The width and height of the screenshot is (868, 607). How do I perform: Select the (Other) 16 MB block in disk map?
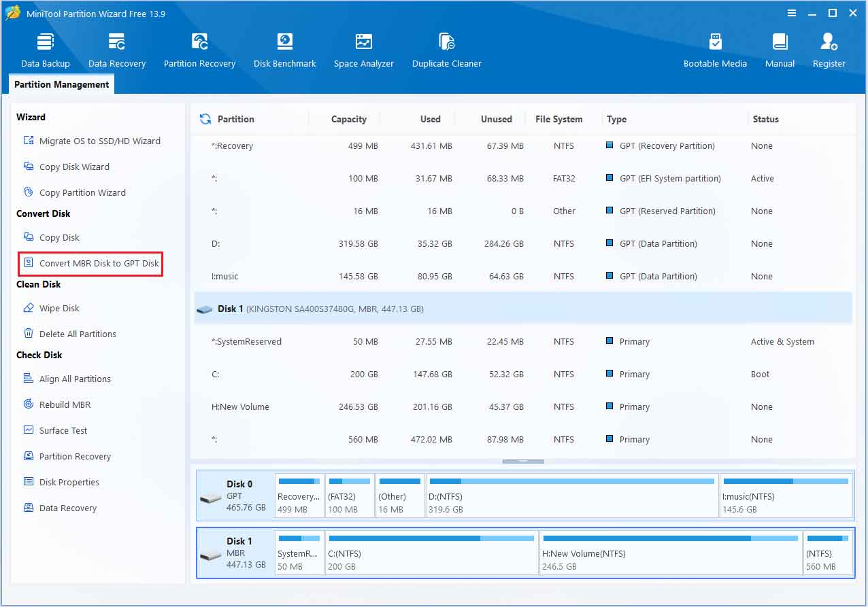tap(400, 496)
